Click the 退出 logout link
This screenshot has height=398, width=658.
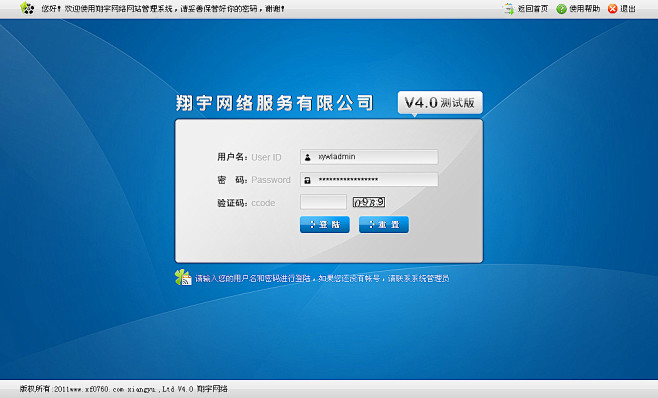click(x=628, y=9)
